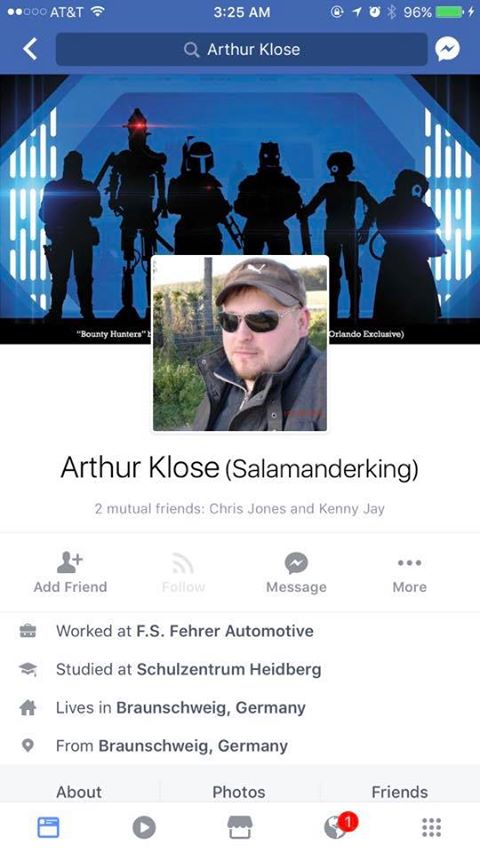
Task: Switch to the Friends tab
Action: [399, 792]
